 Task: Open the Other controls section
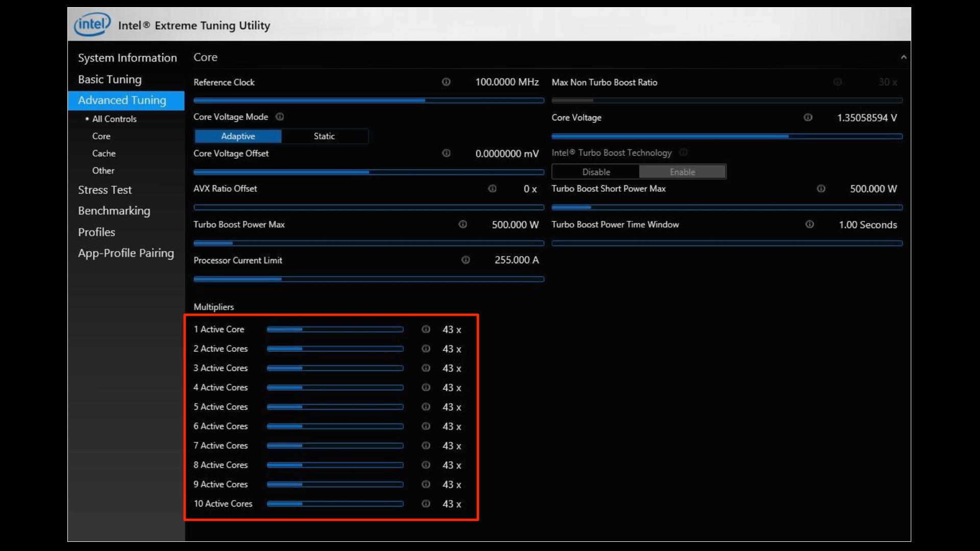tap(103, 170)
